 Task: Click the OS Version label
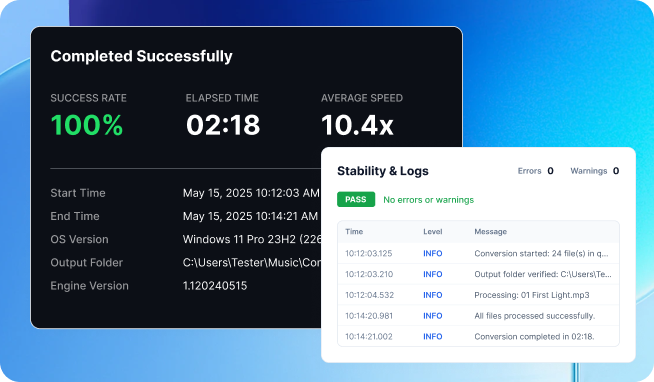click(79, 239)
